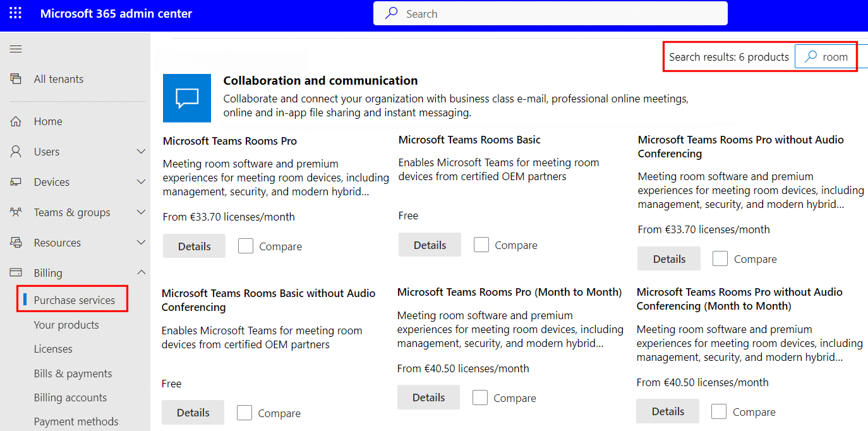868x431 pixels.
Task: Expand the Devices section chevron
Action: click(141, 182)
